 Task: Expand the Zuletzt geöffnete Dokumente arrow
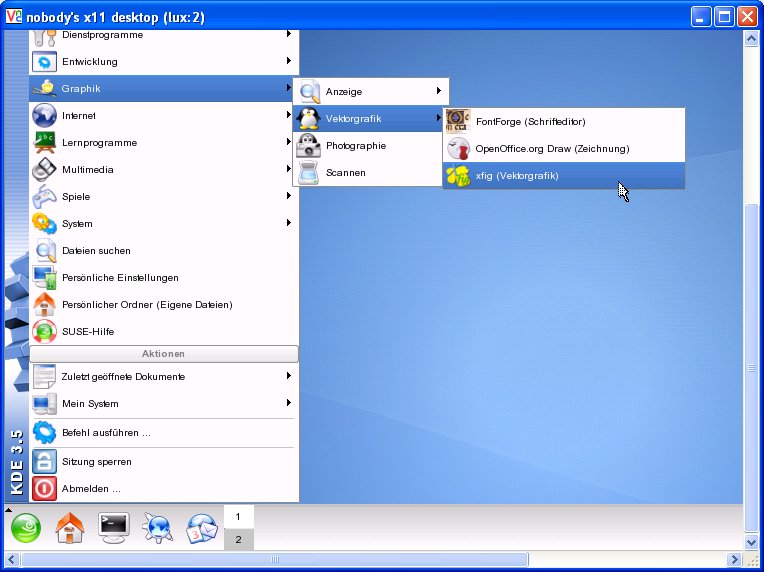click(x=289, y=376)
